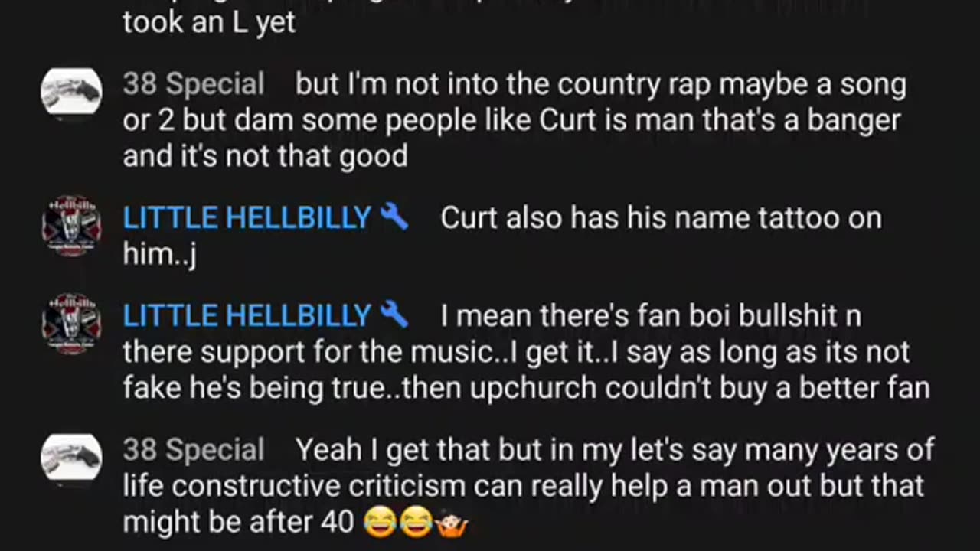Viewport: 980px width, 551px height.
Task: Click LITTLE HELLBILLY avatar beside 'Curt also has' message
Action: (x=71, y=225)
